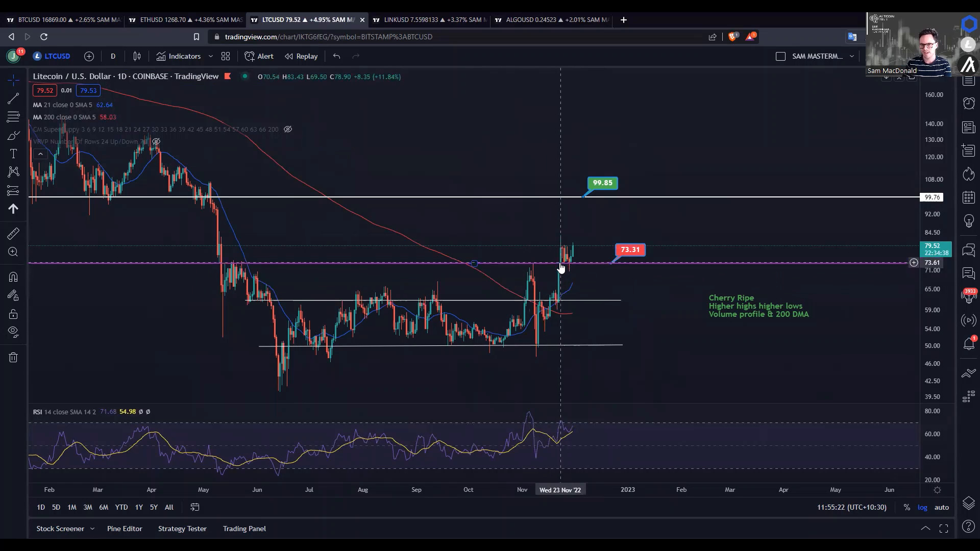Hide the CM SuperGuppy indicator with eye icon
Viewport: 980px width, 551px height.
[x=288, y=129]
